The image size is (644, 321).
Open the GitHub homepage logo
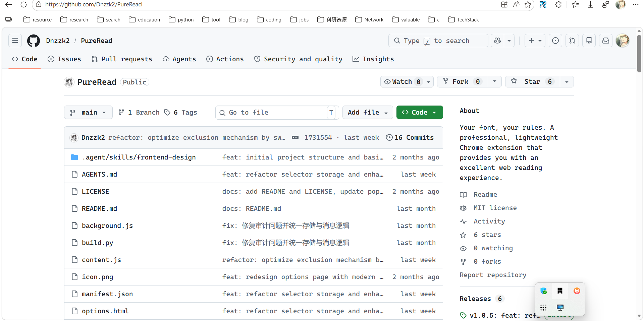pos(34,41)
